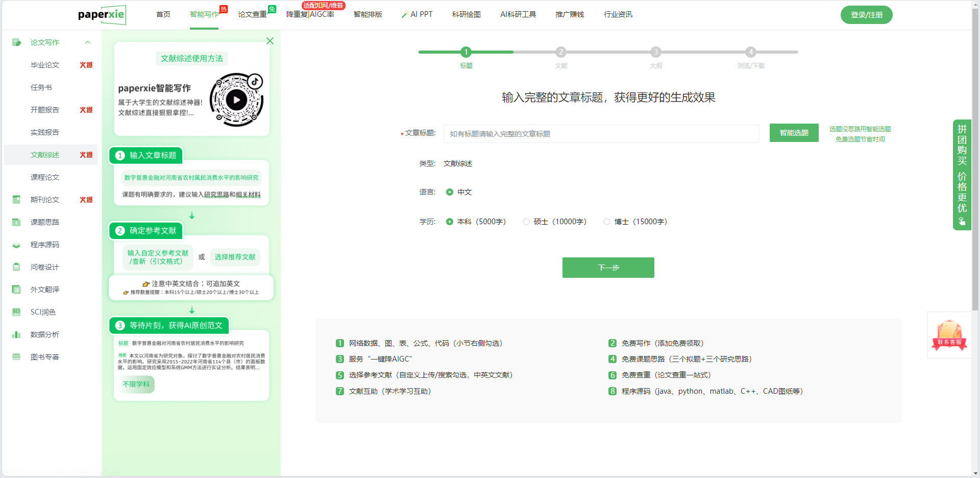Select 硕士 (10000字) education level
Screen dimensions: 980x478
(526, 222)
